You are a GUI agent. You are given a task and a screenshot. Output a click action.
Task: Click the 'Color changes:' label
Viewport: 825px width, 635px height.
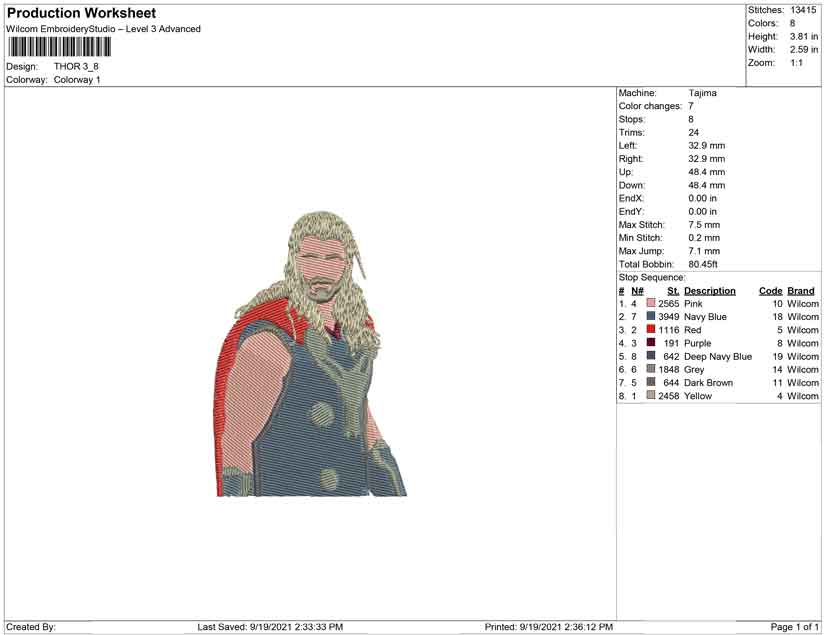pos(650,106)
